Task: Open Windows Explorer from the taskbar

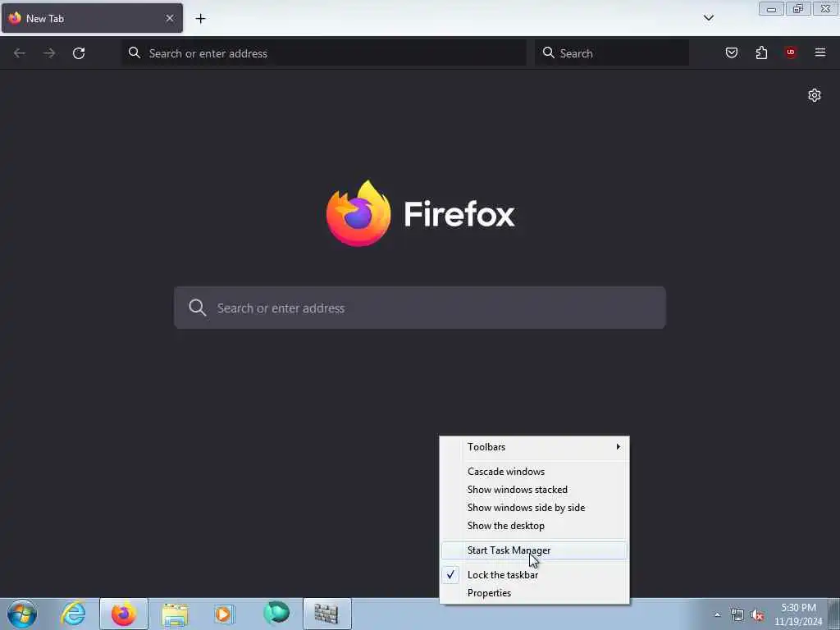Action: point(175,614)
